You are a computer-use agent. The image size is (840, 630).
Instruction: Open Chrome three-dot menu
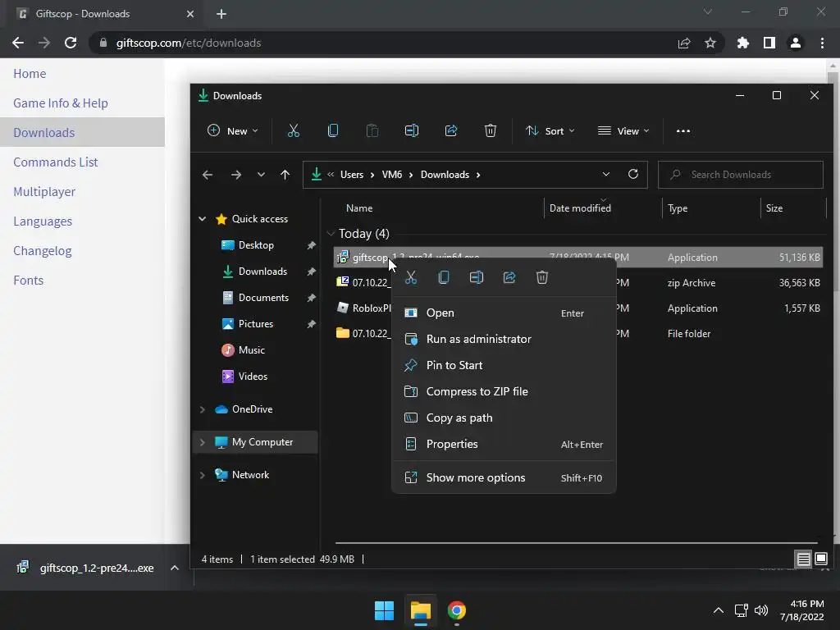822,43
